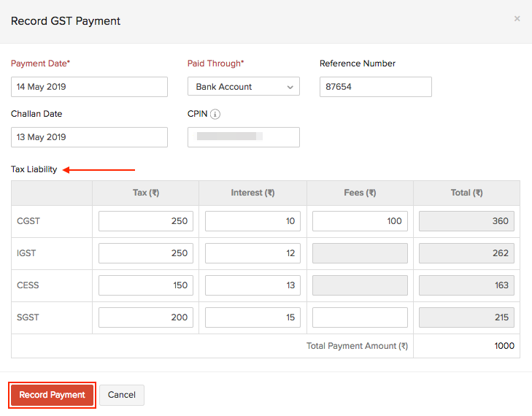
Task: Select the Challan Date field
Action: (89, 137)
